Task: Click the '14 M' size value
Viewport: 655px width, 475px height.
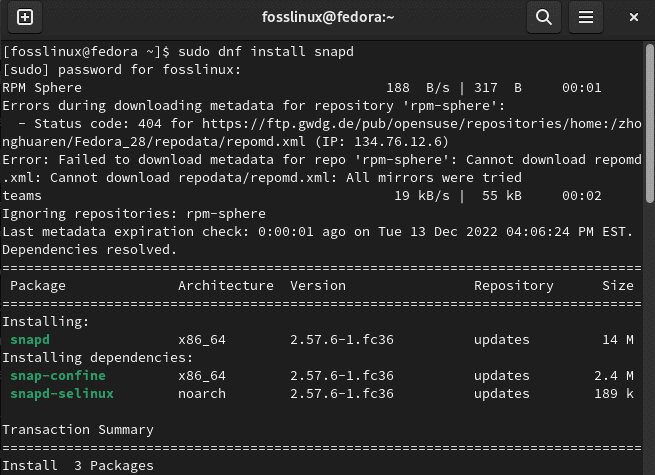Action: pos(618,340)
